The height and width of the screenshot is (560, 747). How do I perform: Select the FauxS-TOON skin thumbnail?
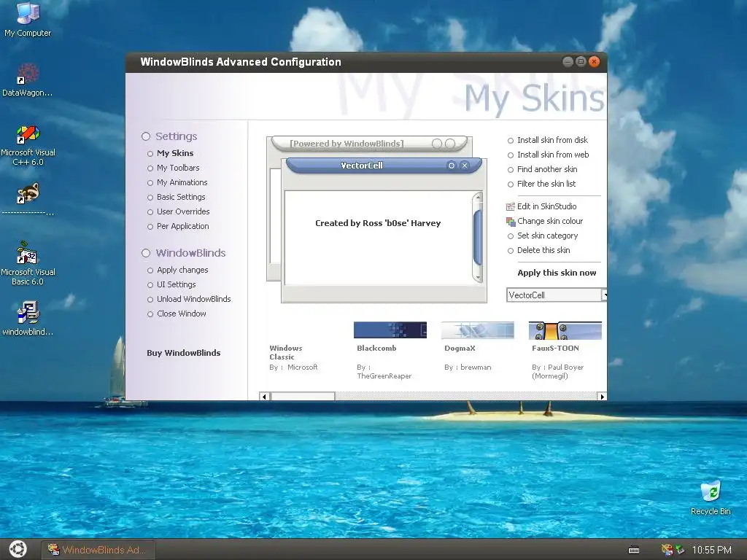[x=565, y=330]
